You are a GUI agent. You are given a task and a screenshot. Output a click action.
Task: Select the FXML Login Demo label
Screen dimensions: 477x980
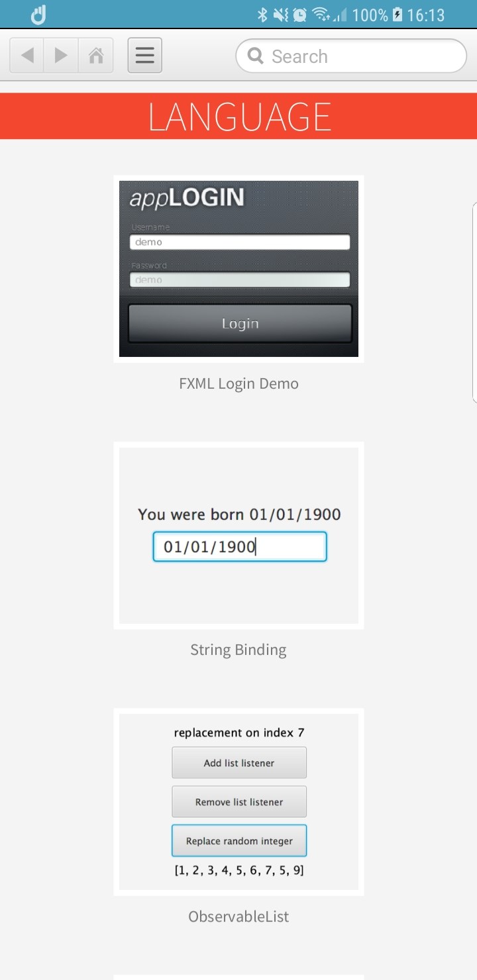coord(238,383)
